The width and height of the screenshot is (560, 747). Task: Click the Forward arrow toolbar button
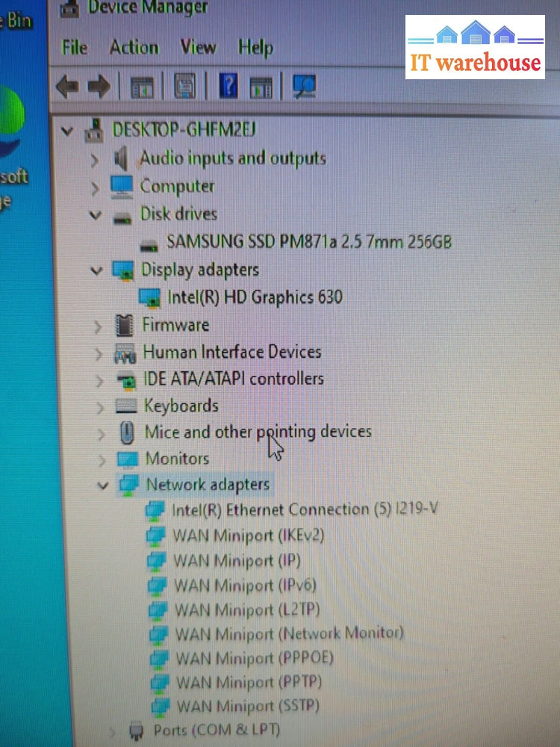point(99,87)
